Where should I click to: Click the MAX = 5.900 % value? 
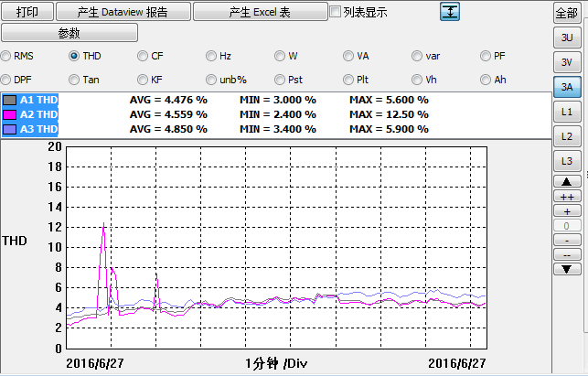(x=389, y=130)
